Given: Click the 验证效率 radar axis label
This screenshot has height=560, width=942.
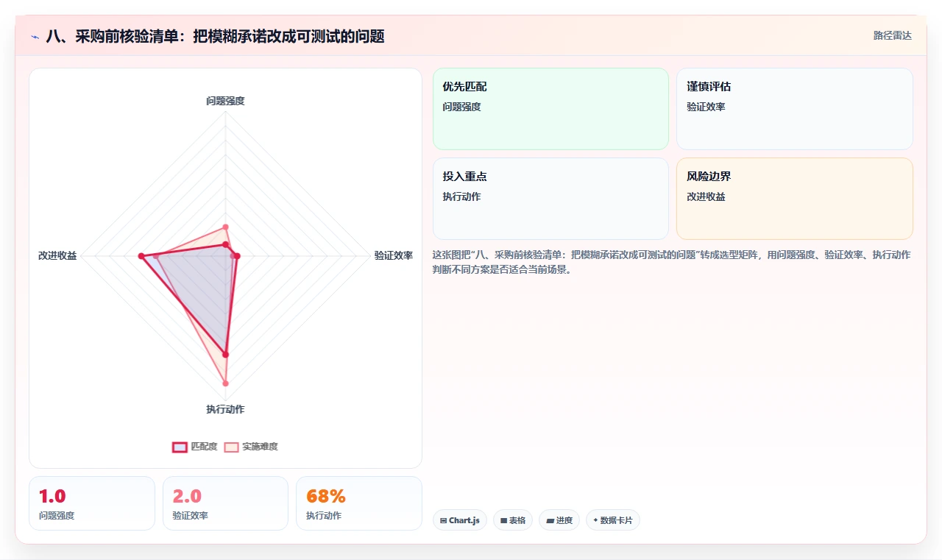Looking at the screenshot, I should coord(394,256).
